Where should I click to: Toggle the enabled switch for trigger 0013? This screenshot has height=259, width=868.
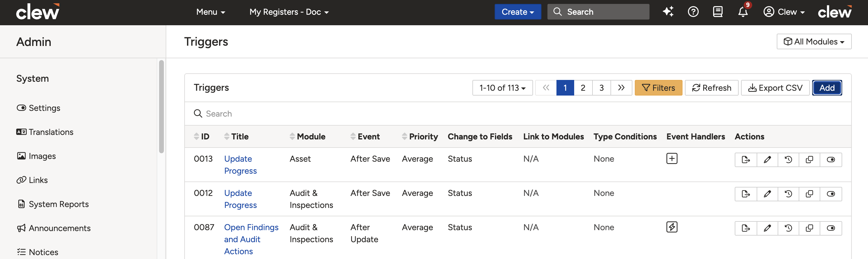(830, 160)
